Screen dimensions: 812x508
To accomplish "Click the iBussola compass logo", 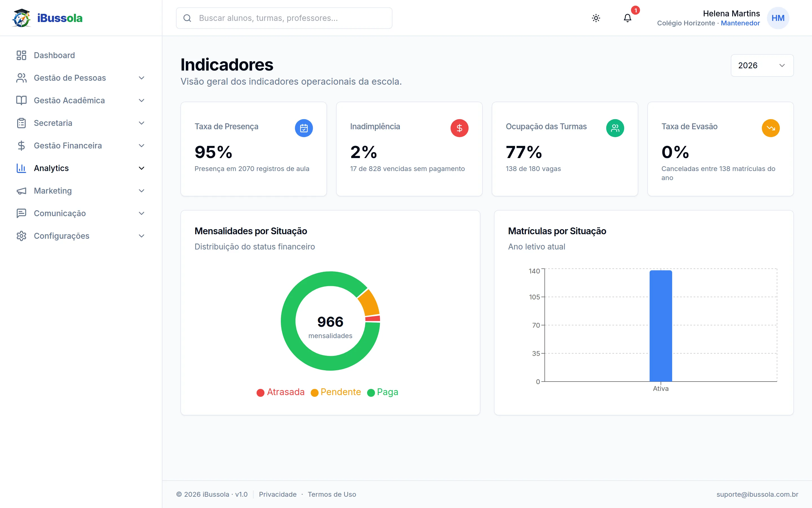I will tap(21, 18).
